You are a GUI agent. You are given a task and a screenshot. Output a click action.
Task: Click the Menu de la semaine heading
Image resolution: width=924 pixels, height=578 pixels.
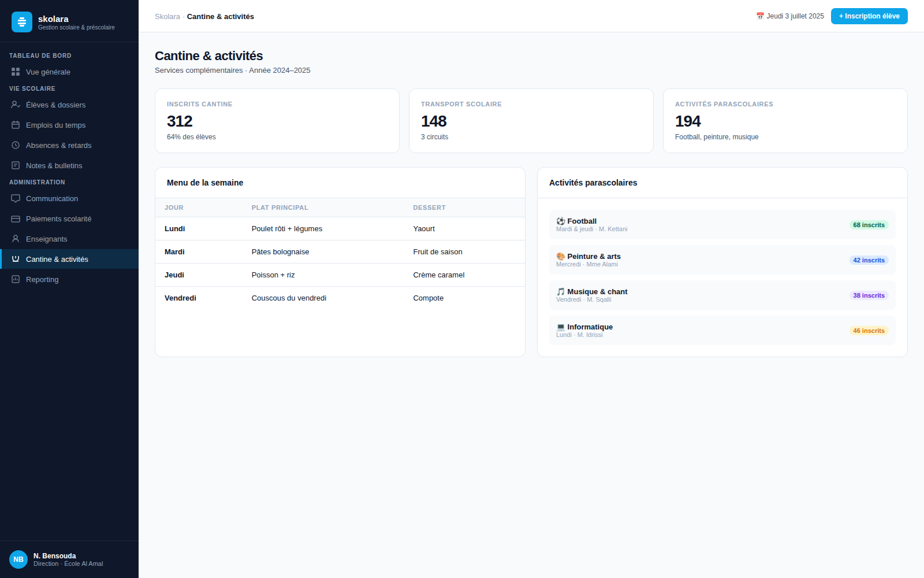point(205,183)
